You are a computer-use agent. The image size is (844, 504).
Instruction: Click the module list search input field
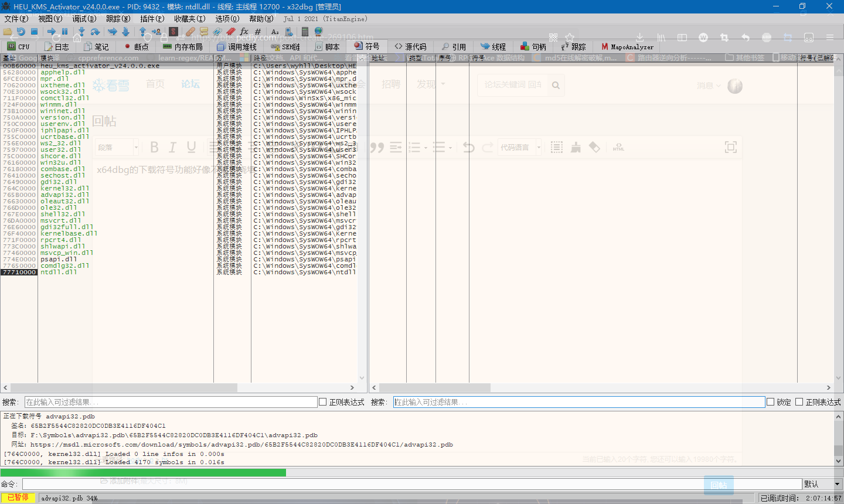pyautogui.click(x=171, y=402)
